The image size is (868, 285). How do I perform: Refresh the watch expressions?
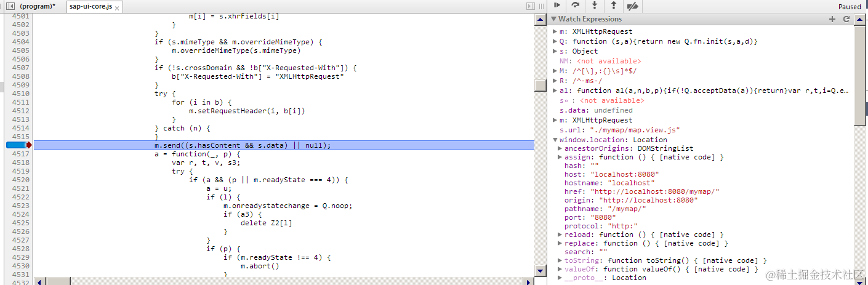(846, 19)
